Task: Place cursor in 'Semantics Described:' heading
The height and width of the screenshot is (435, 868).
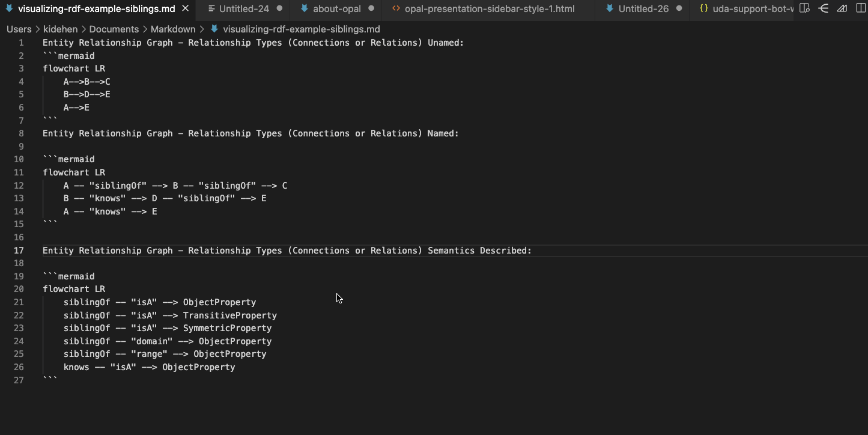Action: pyautogui.click(x=287, y=251)
